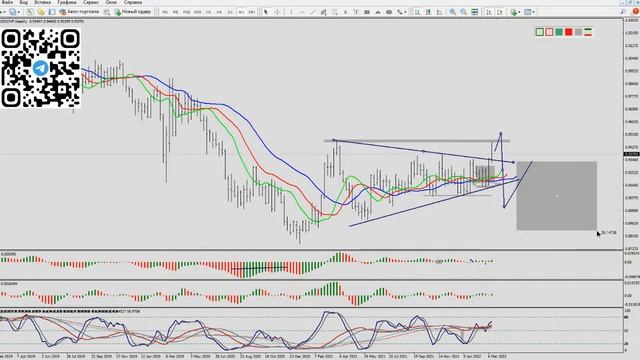640x360 pixels.
Task: Open the Окно menu
Action: 111,2
